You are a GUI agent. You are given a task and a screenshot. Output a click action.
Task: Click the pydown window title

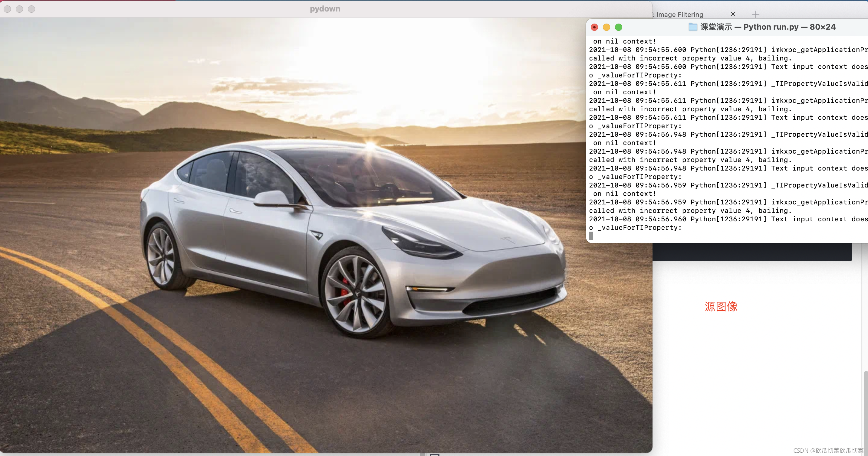(x=325, y=9)
